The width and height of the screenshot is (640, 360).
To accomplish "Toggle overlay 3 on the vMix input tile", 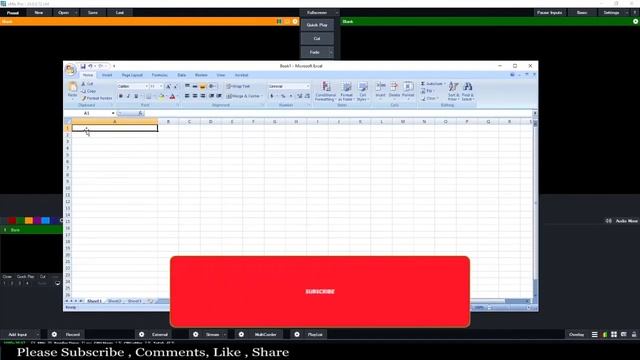I will [20, 283].
